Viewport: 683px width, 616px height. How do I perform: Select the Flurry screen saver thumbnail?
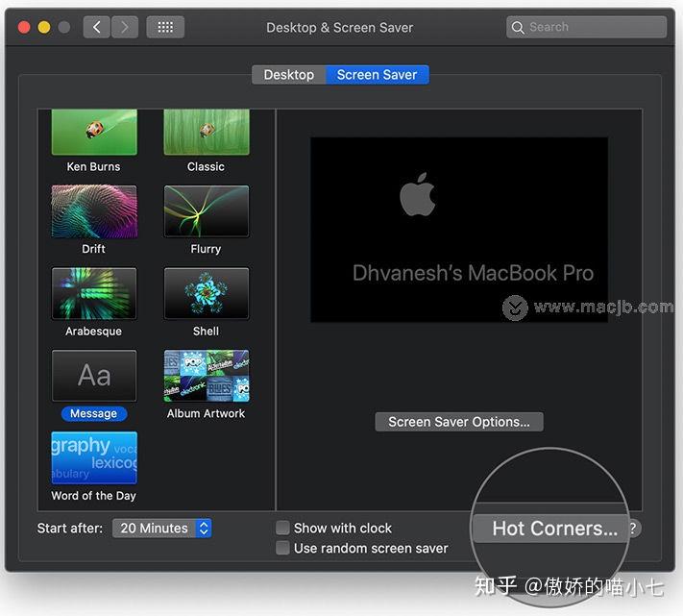207,211
